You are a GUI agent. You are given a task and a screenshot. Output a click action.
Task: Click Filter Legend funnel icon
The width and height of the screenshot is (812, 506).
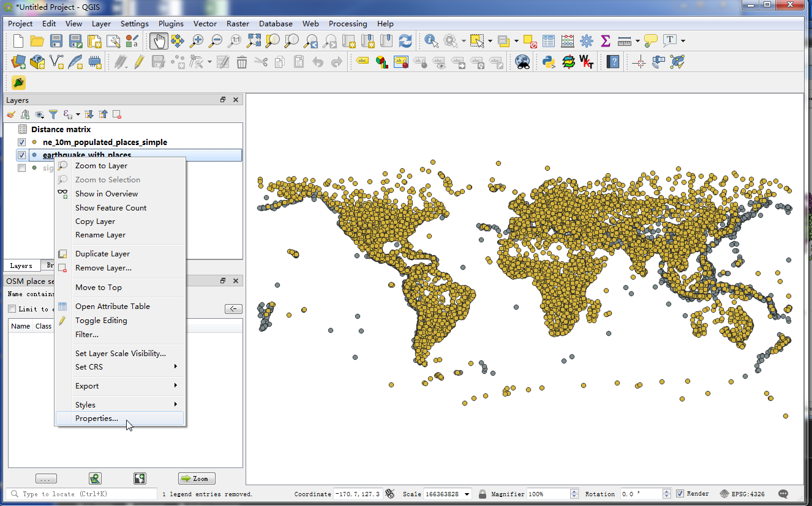point(53,114)
